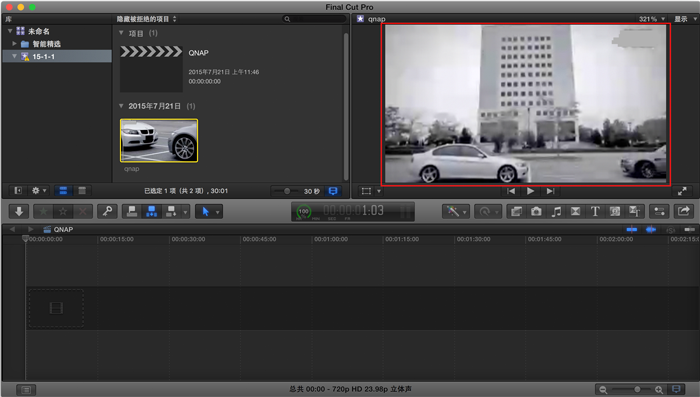This screenshot has height=397, width=700.
Task: Go back in timeline history
Action: point(12,229)
